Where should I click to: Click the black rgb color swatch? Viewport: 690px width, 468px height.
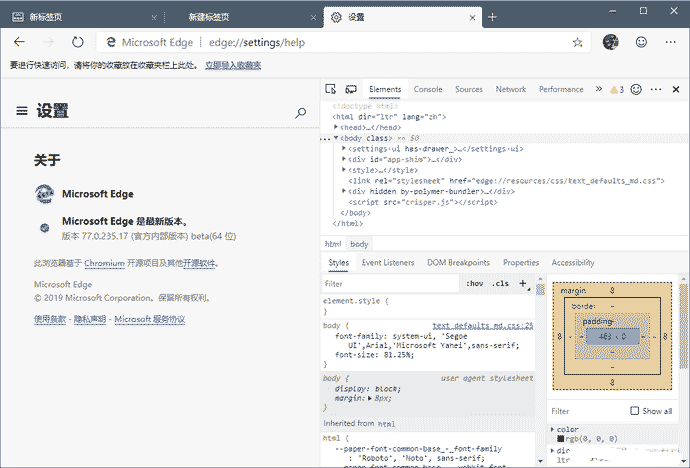pyautogui.click(x=561, y=439)
